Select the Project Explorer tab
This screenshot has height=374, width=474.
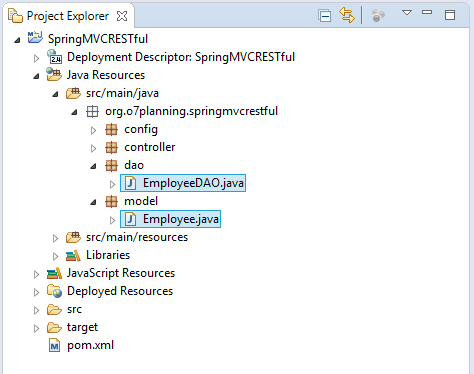click(x=68, y=16)
